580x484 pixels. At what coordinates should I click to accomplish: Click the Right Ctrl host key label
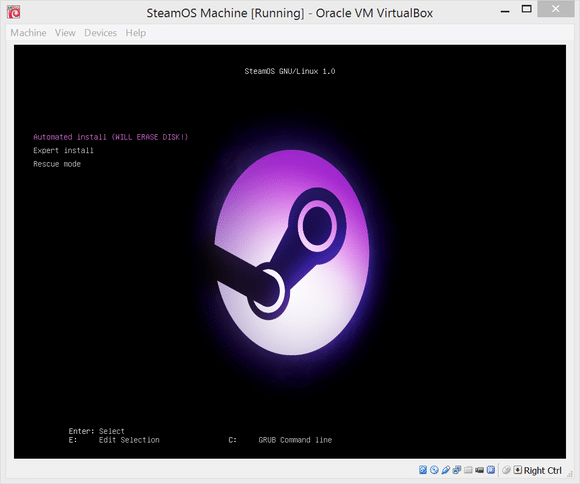(x=543, y=470)
